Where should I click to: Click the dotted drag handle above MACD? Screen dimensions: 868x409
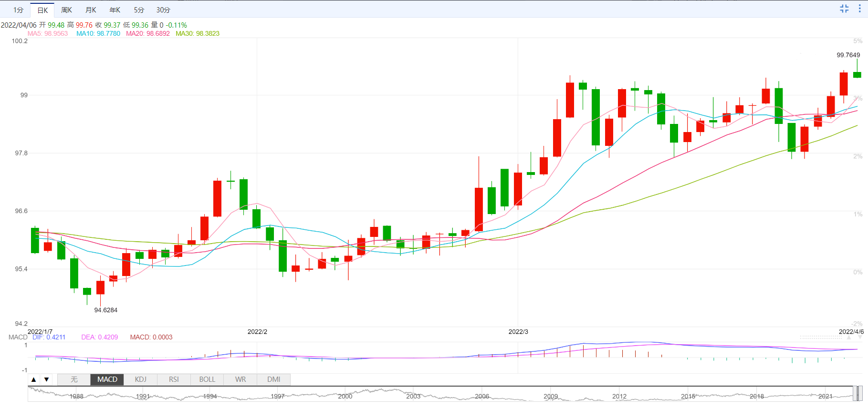[x=821, y=337]
